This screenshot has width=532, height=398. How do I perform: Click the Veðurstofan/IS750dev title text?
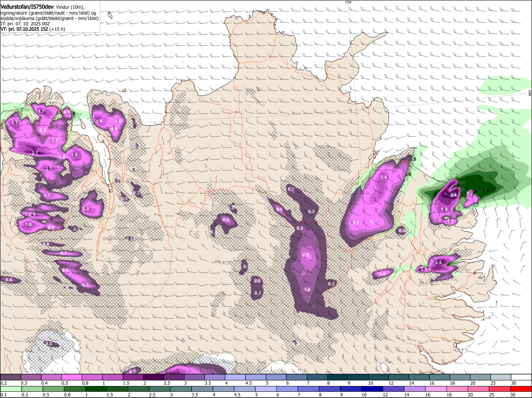[x=27, y=7]
